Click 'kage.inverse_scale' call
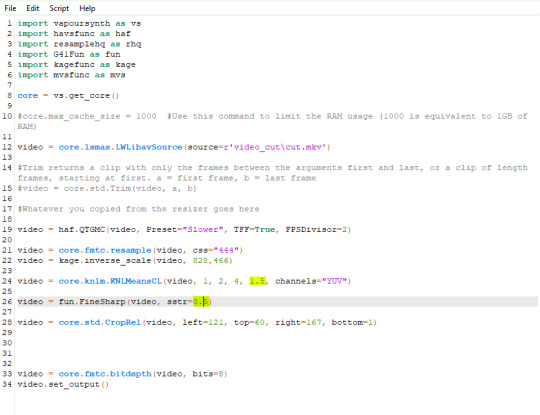This screenshot has height=415, width=540. pyautogui.click(x=105, y=261)
